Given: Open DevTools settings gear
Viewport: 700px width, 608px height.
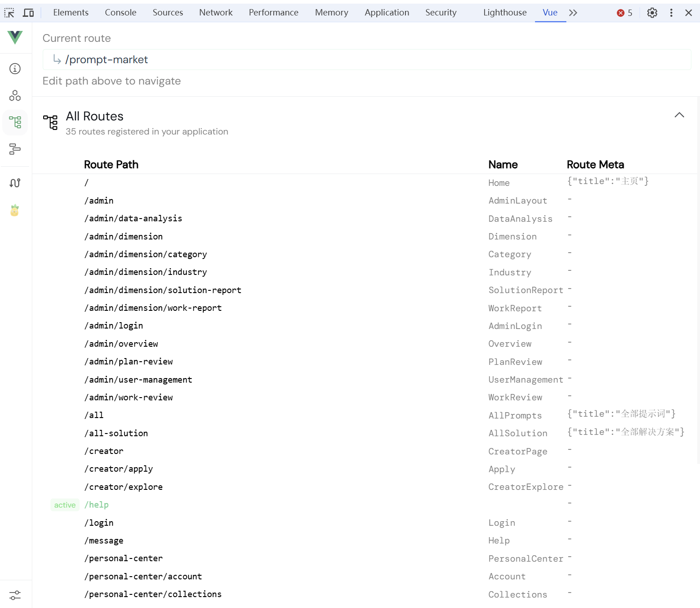Looking at the screenshot, I should point(652,13).
